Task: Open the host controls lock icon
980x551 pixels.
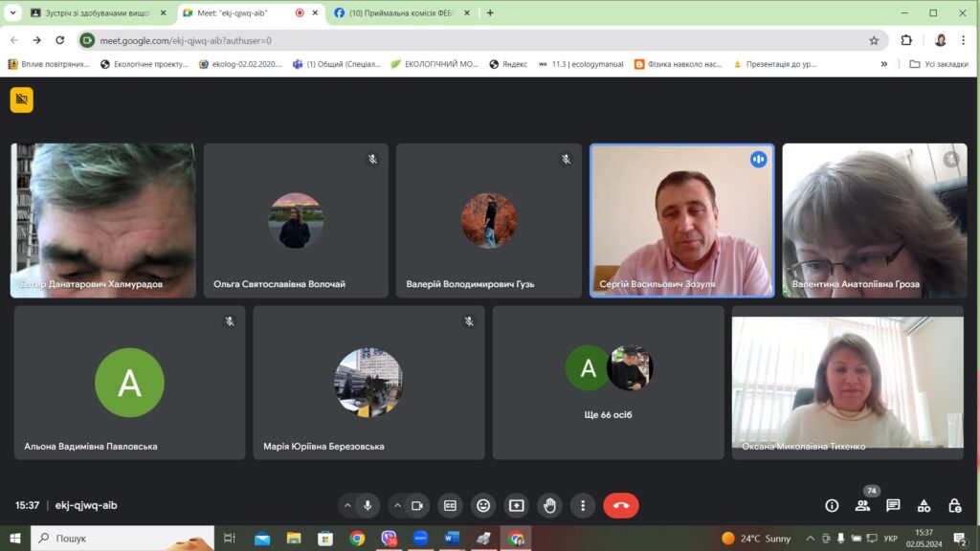Action: coord(954,505)
